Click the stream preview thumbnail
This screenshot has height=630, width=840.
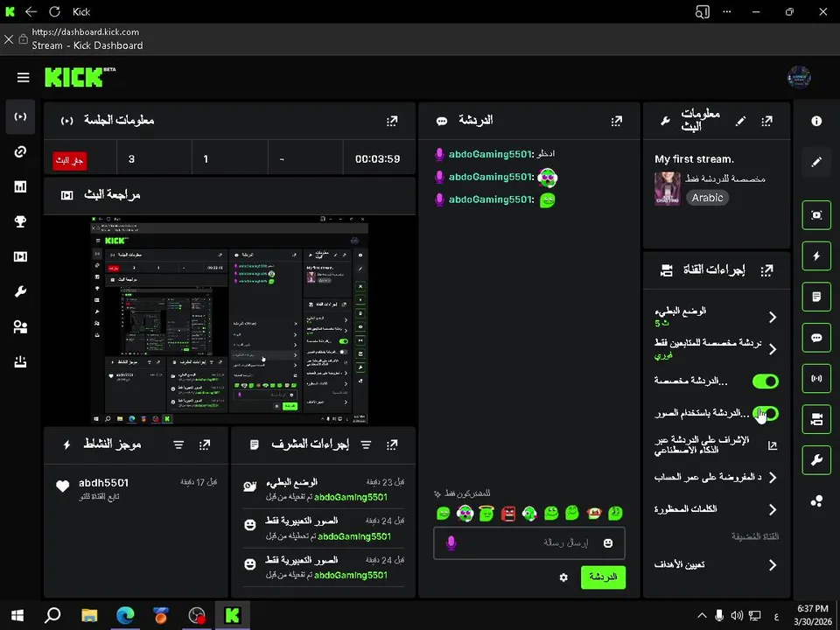(229, 320)
